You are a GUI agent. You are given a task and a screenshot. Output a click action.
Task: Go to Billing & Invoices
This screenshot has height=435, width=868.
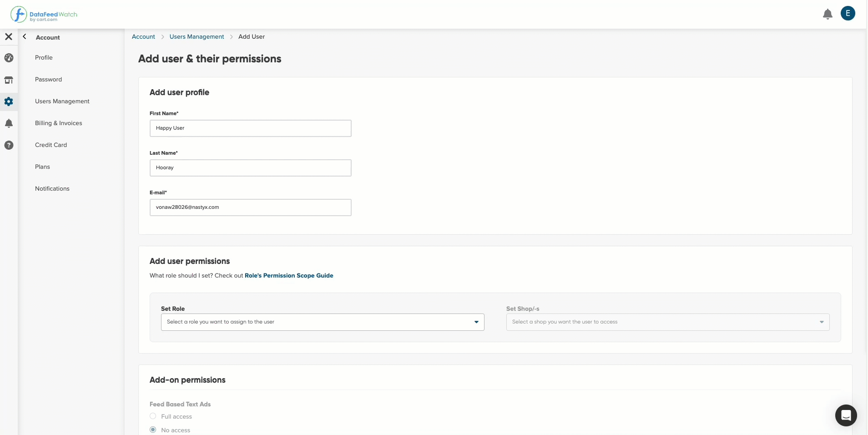point(59,123)
